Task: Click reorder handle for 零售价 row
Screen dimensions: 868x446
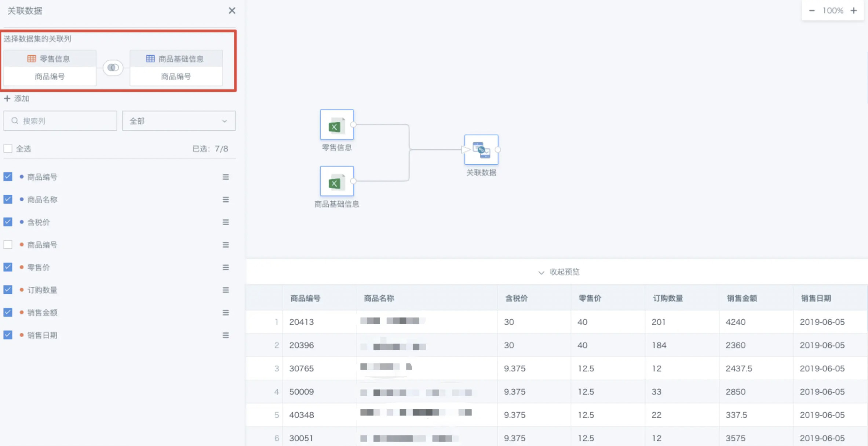Action: point(226,267)
